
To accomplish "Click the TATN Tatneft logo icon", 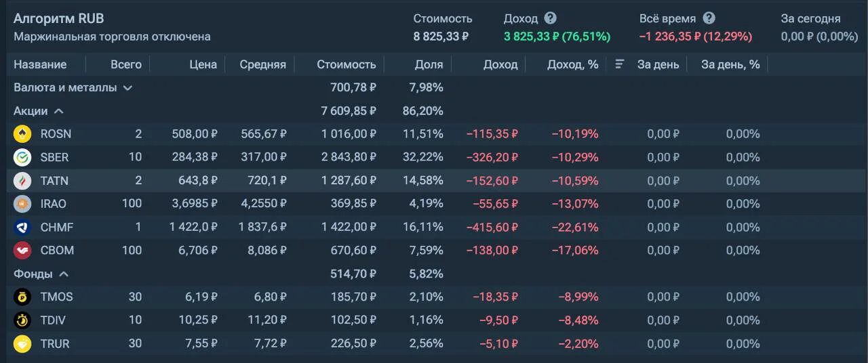I will 22,181.
